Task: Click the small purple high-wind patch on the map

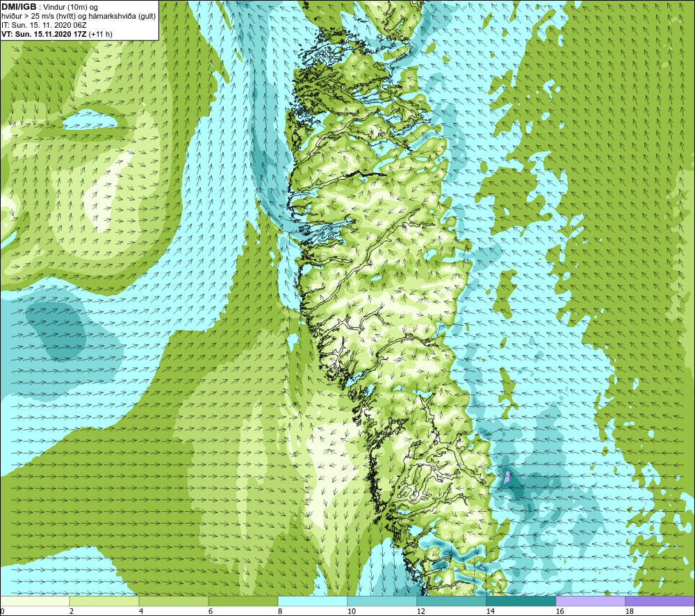Action: pyautogui.click(x=507, y=477)
